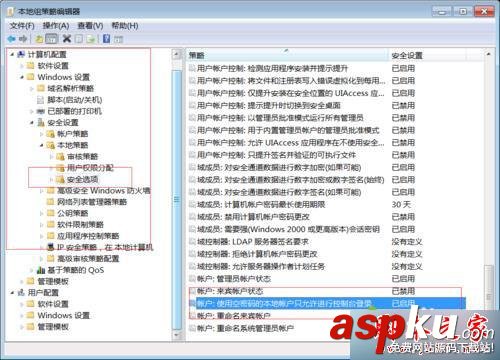Open the 文件(F) menu

click(x=22, y=26)
